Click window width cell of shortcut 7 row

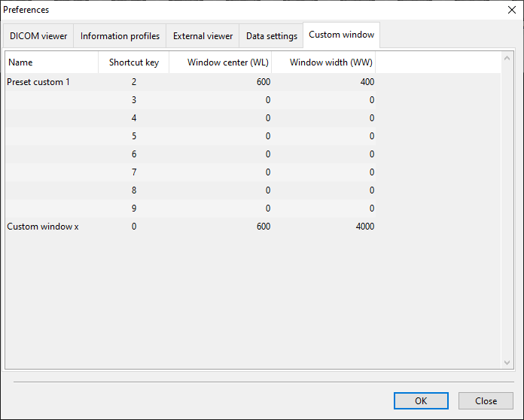(x=324, y=172)
